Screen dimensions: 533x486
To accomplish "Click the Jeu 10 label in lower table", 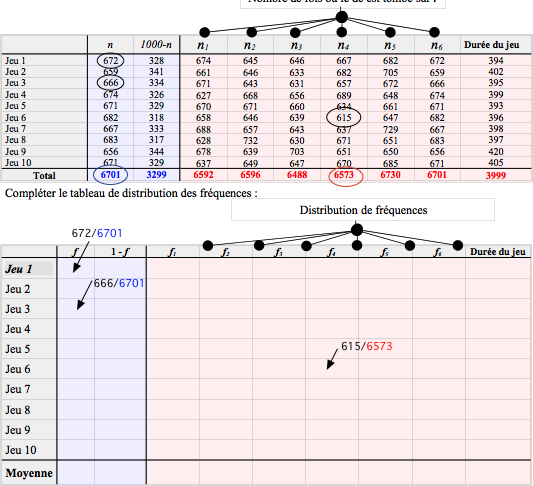I will click(20, 450).
